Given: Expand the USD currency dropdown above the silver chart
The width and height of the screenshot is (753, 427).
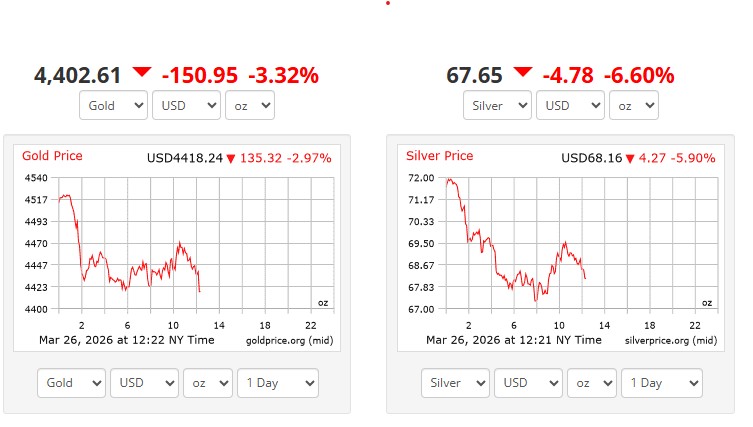Looking at the screenshot, I should tap(570, 105).
